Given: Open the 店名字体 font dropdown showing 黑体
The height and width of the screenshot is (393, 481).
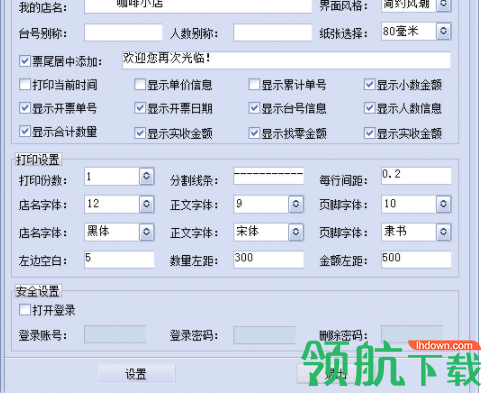Looking at the screenshot, I should point(146,232).
